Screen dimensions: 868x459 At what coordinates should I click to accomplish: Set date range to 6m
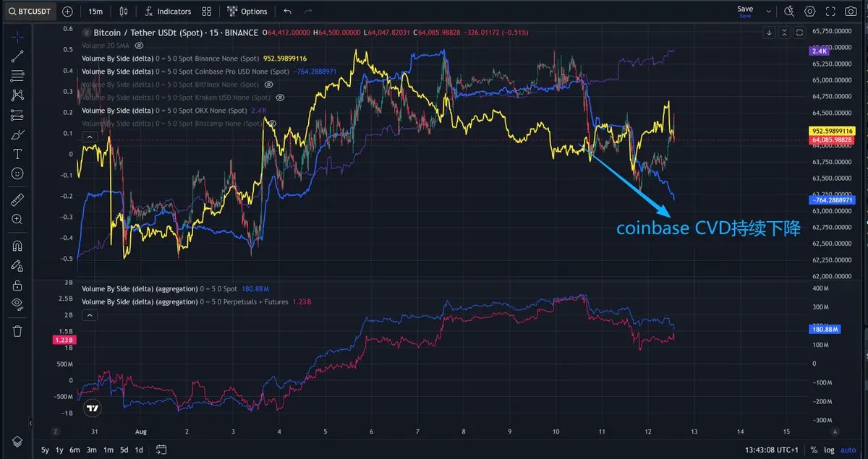coord(75,450)
